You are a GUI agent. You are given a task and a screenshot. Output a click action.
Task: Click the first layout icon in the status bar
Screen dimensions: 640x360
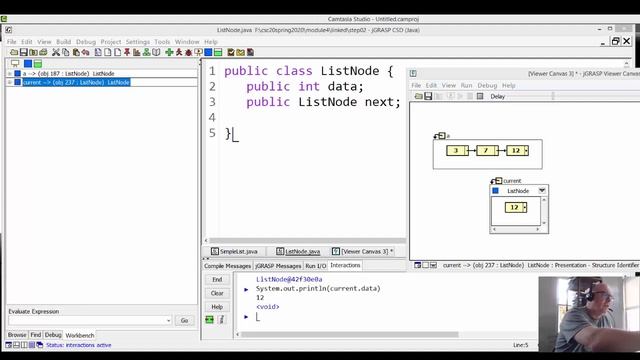8,345
